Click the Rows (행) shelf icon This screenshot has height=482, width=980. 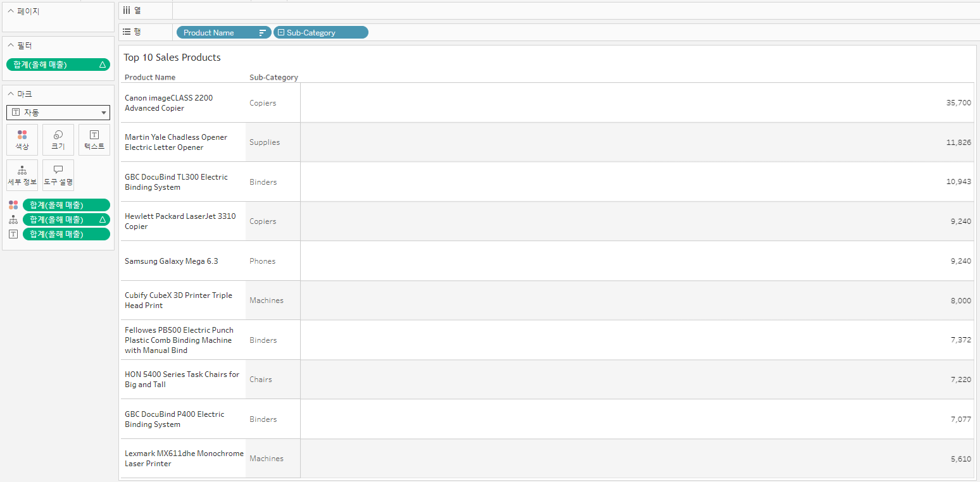pos(127,32)
